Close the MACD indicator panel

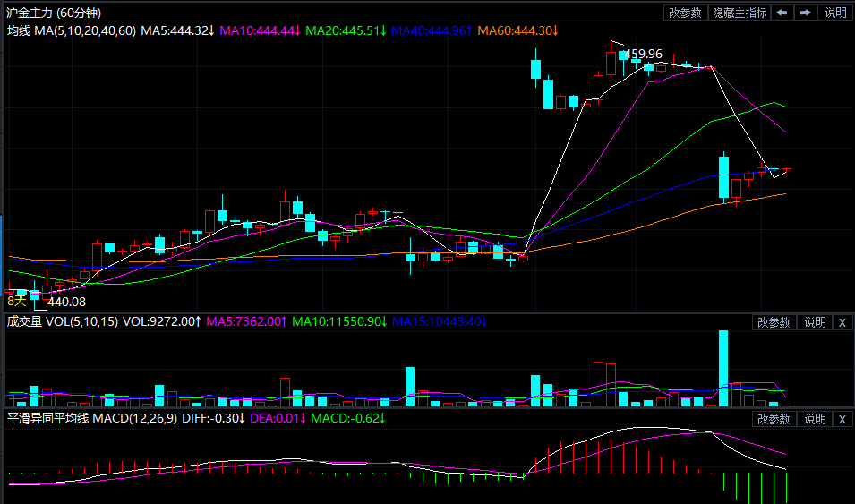[842, 419]
